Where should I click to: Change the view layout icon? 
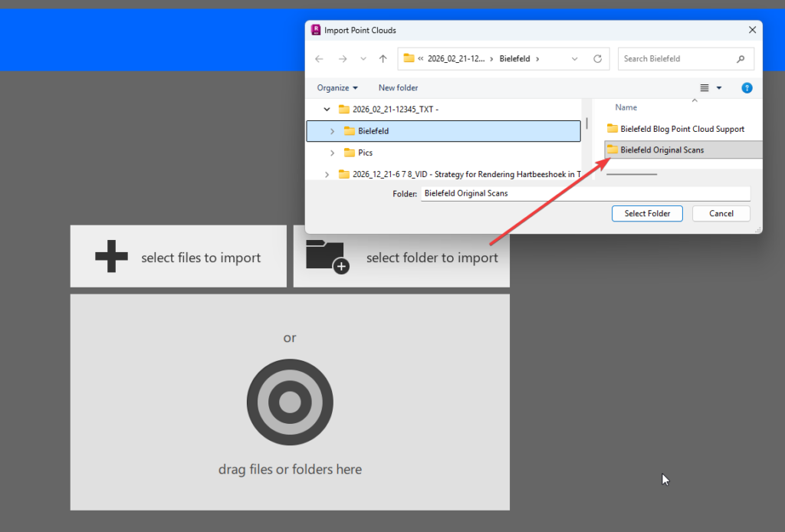coord(704,88)
